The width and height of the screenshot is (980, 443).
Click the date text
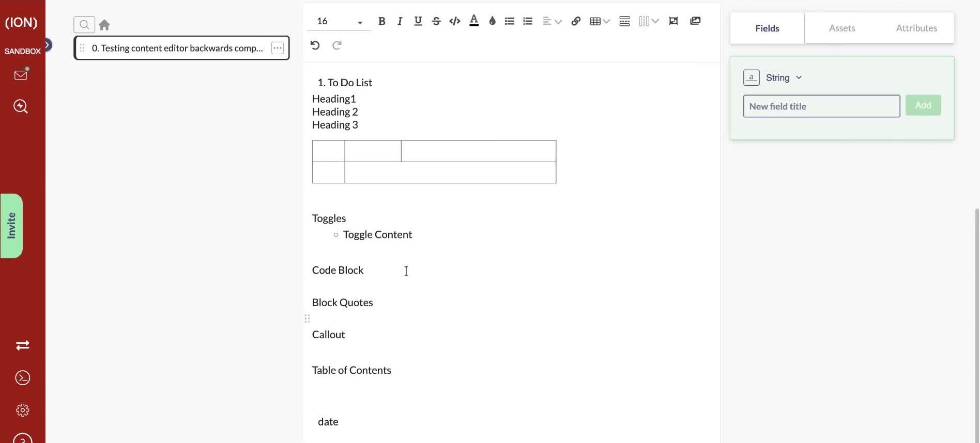click(x=328, y=422)
